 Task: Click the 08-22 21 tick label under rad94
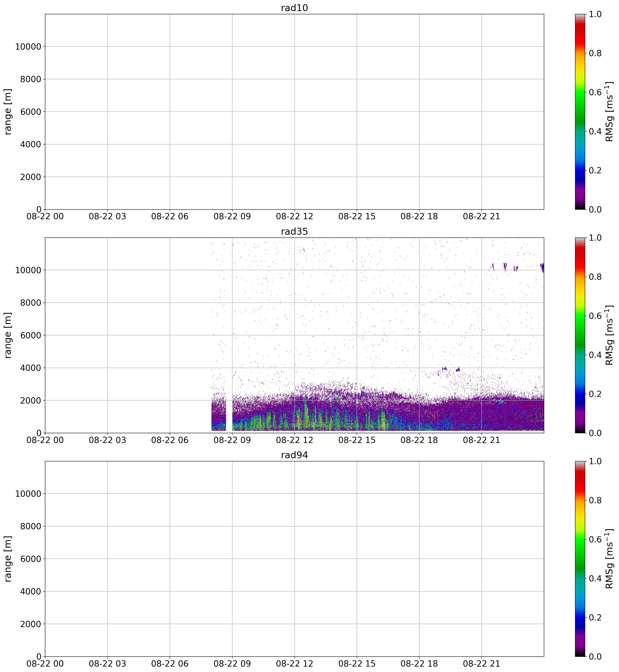coord(481,664)
